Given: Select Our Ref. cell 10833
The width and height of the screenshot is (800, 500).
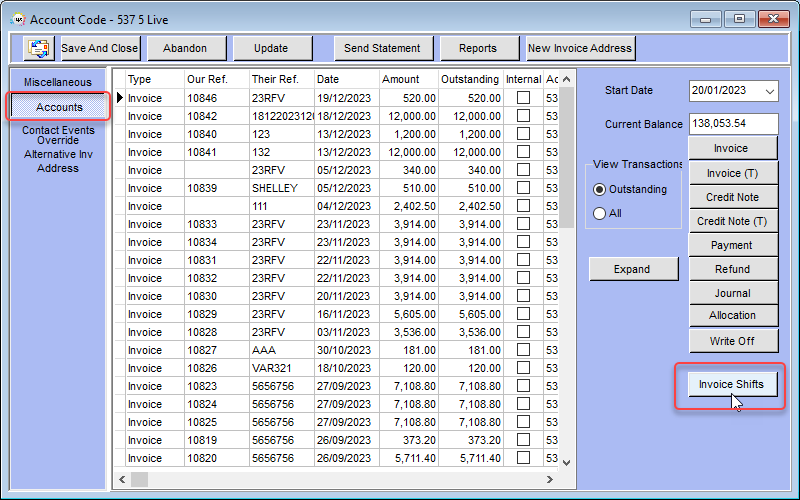Looking at the screenshot, I should click(x=217, y=224).
